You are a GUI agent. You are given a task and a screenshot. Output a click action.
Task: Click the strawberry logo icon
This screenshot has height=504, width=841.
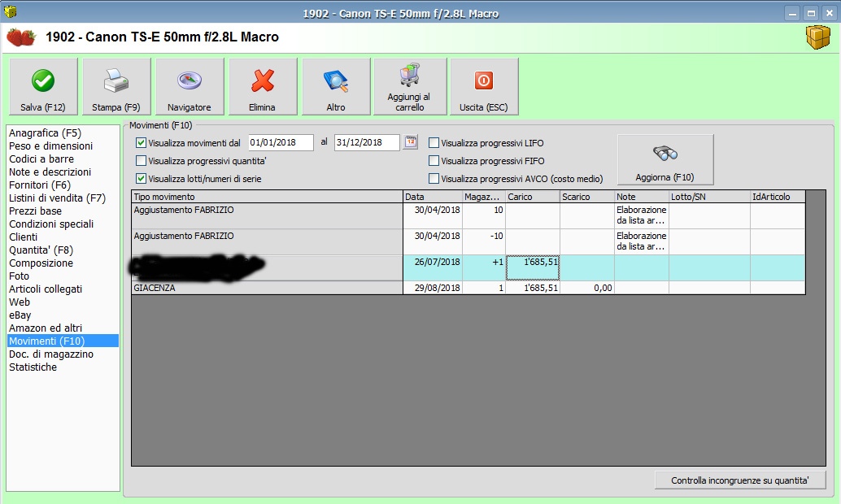coord(21,37)
